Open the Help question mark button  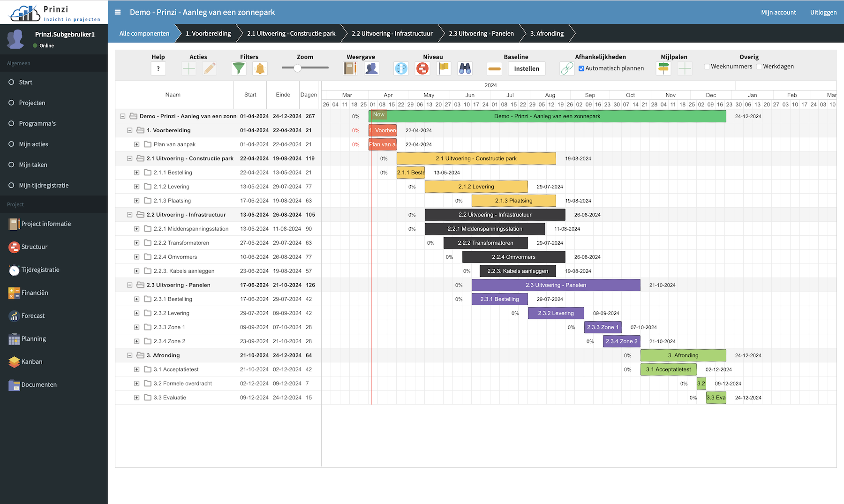pos(158,68)
